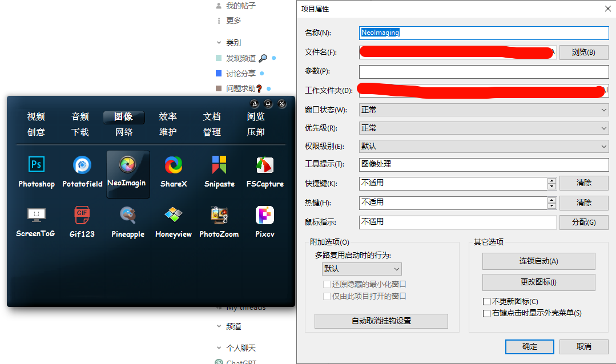The image size is (616, 364).
Task: Open the Snipaste launcher icon
Action: (x=219, y=166)
